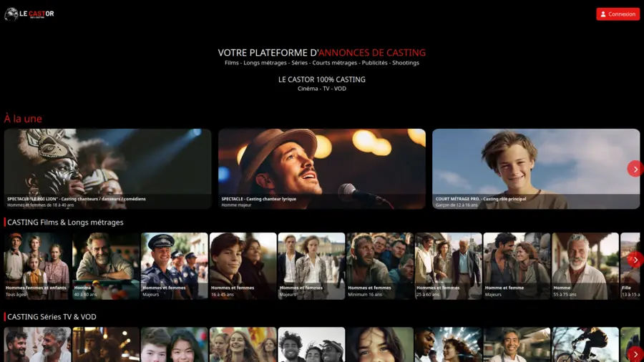The width and height of the screenshot is (644, 362).
Task: Open the series card with dark-haired girl close-up
Action: tap(380, 345)
